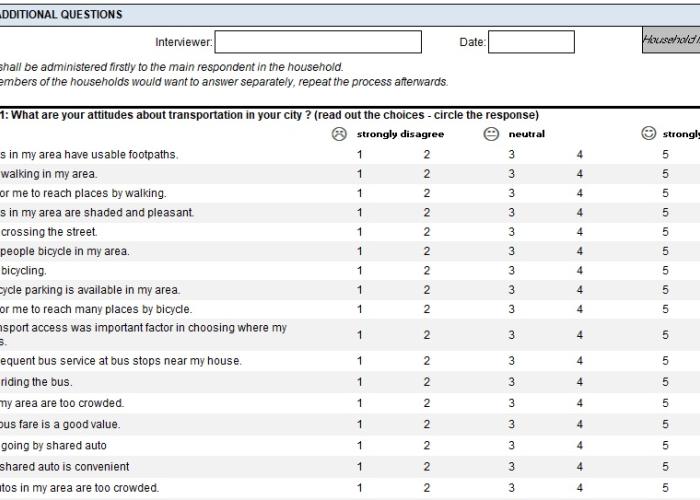
Task: Choose 1 for 'have usable footpaths' row
Action: coord(360,154)
